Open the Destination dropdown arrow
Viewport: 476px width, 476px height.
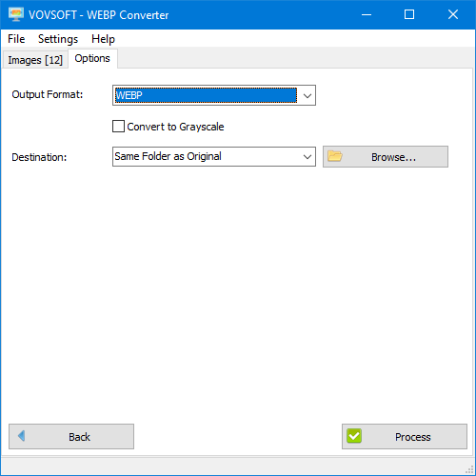pyautogui.click(x=307, y=157)
